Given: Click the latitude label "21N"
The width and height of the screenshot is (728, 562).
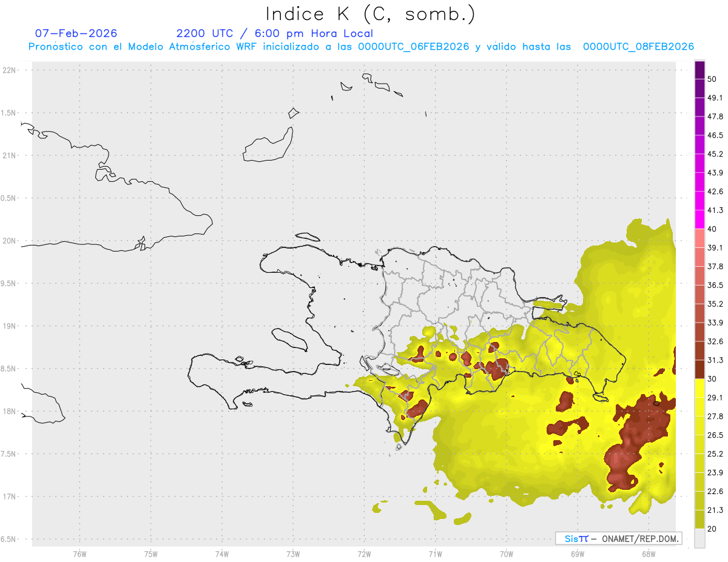Looking at the screenshot, I should [10, 156].
